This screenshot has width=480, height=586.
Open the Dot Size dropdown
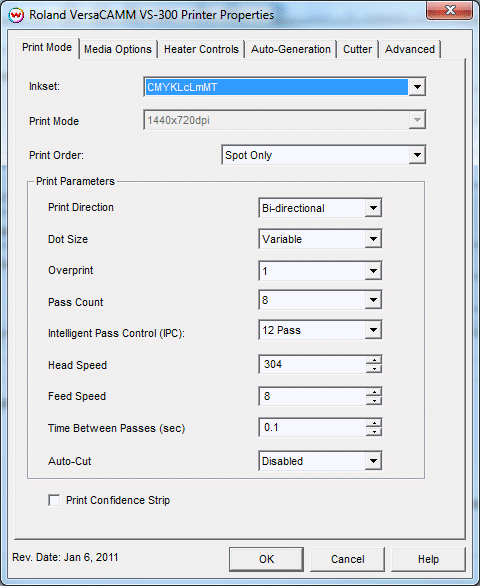pos(373,239)
